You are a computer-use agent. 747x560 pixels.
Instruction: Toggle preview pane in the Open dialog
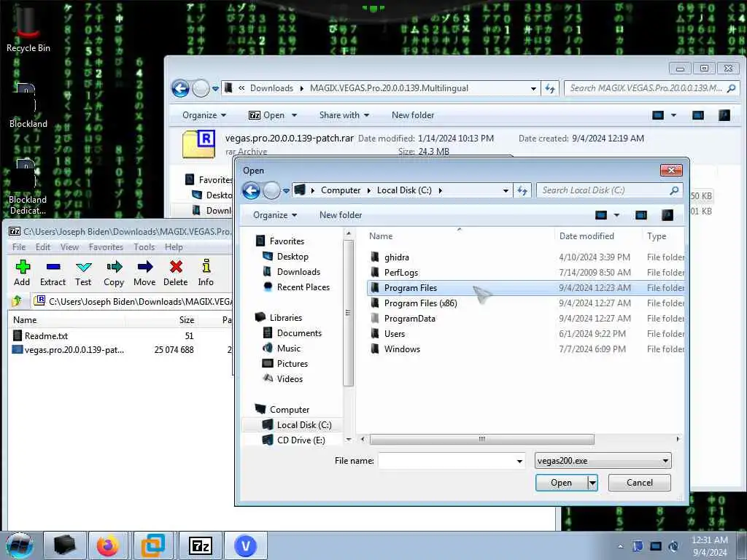641,215
